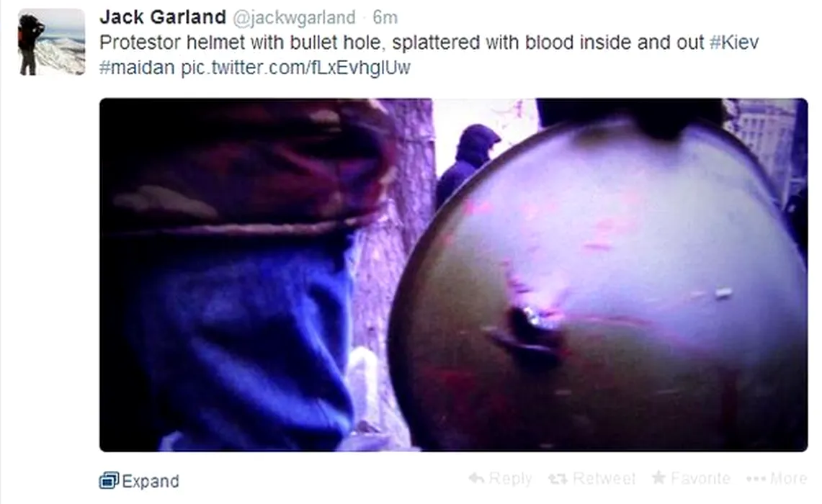Open the More options menu label
Viewport: 822px width, 504px height.
(788, 478)
